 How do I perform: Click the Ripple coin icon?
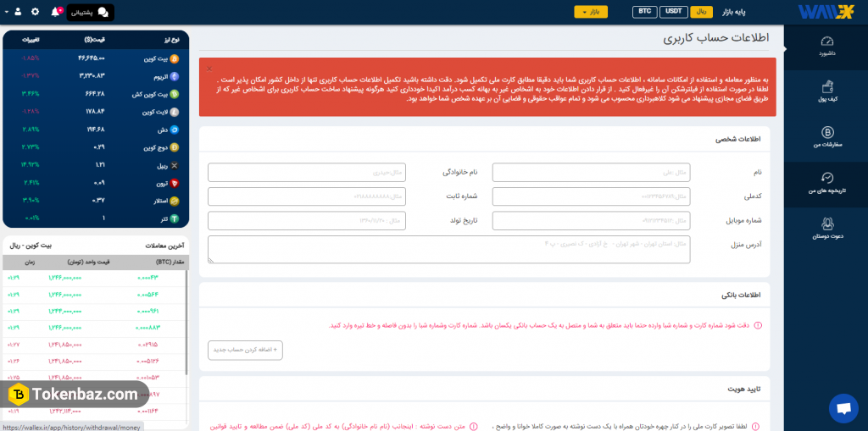(175, 165)
